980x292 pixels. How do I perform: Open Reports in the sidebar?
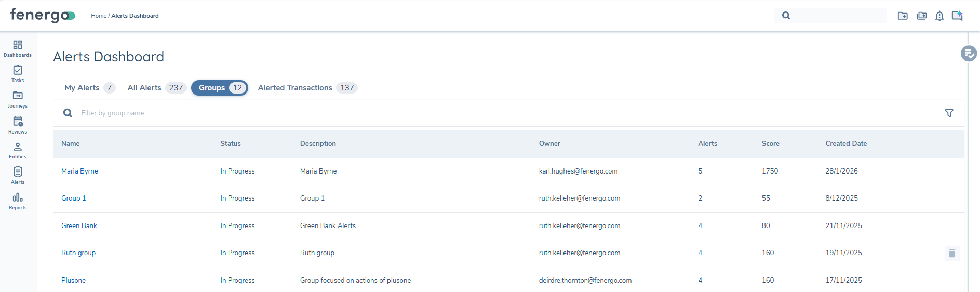coord(18,201)
